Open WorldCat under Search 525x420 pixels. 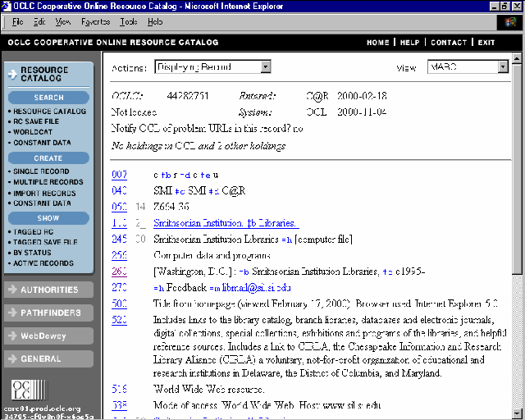(x=34, y=131)
